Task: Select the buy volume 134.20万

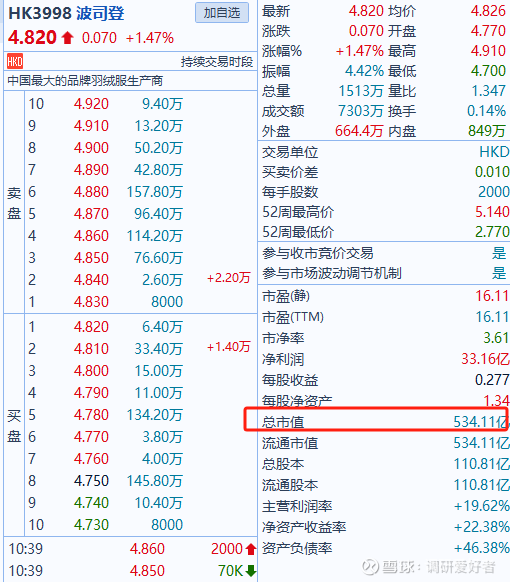Action: 154,415
